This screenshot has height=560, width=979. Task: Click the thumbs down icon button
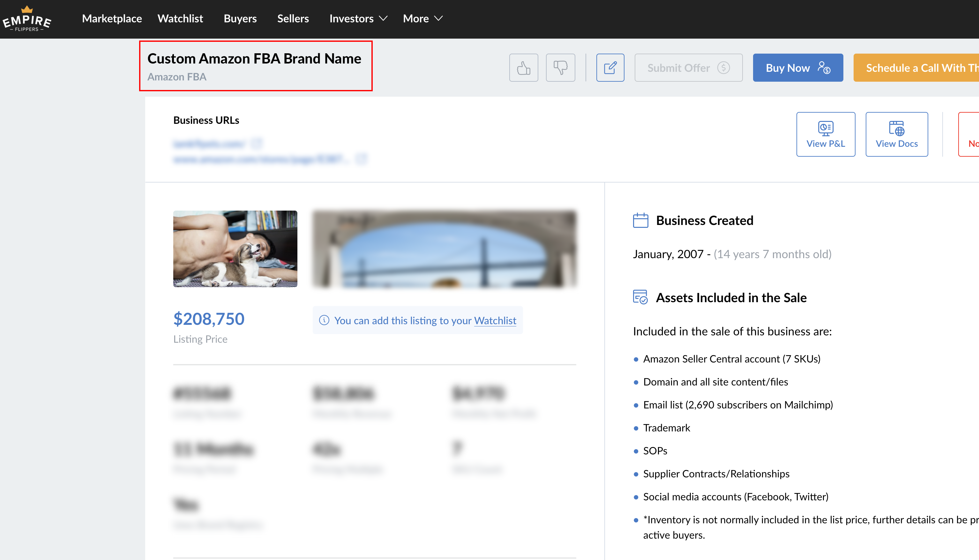[560, 68]
